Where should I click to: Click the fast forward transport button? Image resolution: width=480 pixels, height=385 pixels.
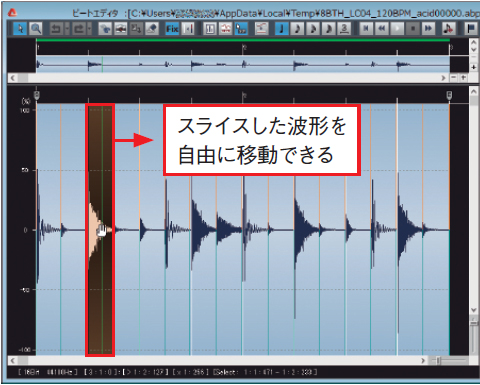click(428, 29)
